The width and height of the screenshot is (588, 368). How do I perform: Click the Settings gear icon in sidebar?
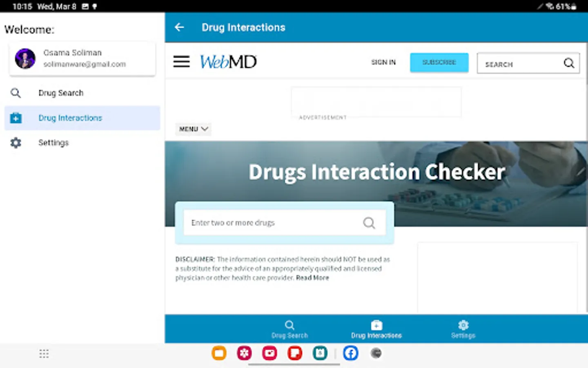pos(16,143)
